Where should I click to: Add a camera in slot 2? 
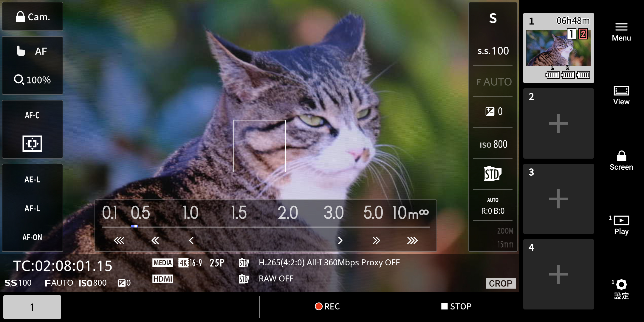coord(558,123)
